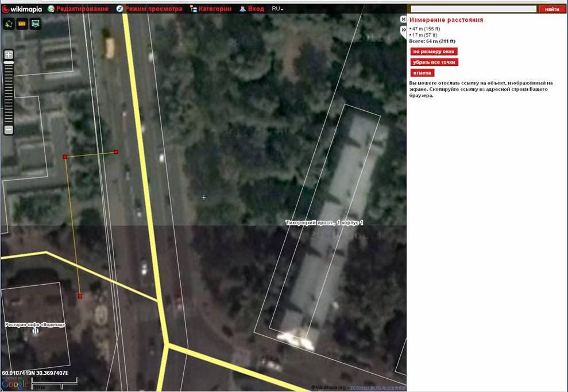
Task: Click the убрать все точки button
Action: (x=434, y=62)
